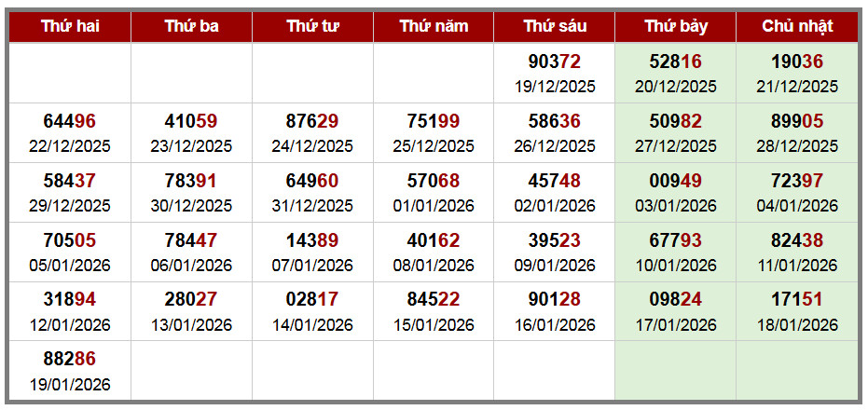This screenshot has height=410, width=868.
Task: Open result 82438 for 11/01/2026
Action: [x=797, y=240]
